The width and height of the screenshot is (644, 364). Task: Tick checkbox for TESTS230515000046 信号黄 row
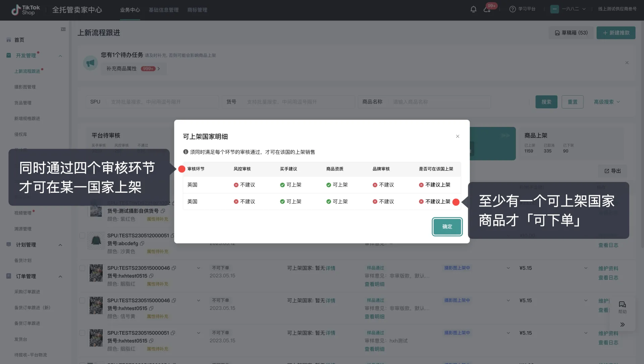click(x=82, y=301)
